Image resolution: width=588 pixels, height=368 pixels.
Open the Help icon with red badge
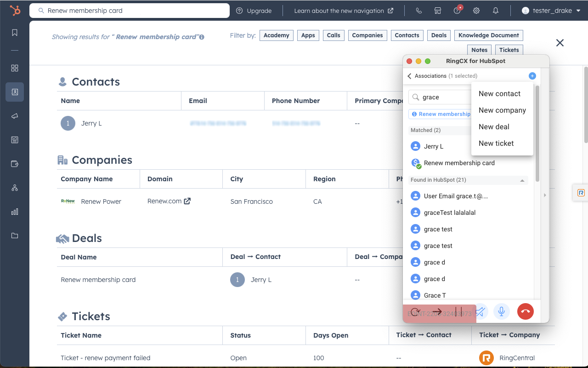point(458,10)
